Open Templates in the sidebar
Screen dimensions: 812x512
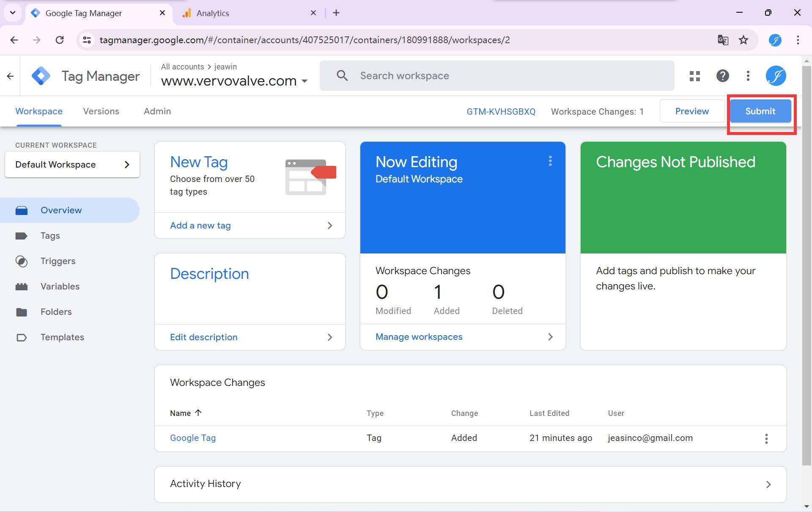[70, 337]
